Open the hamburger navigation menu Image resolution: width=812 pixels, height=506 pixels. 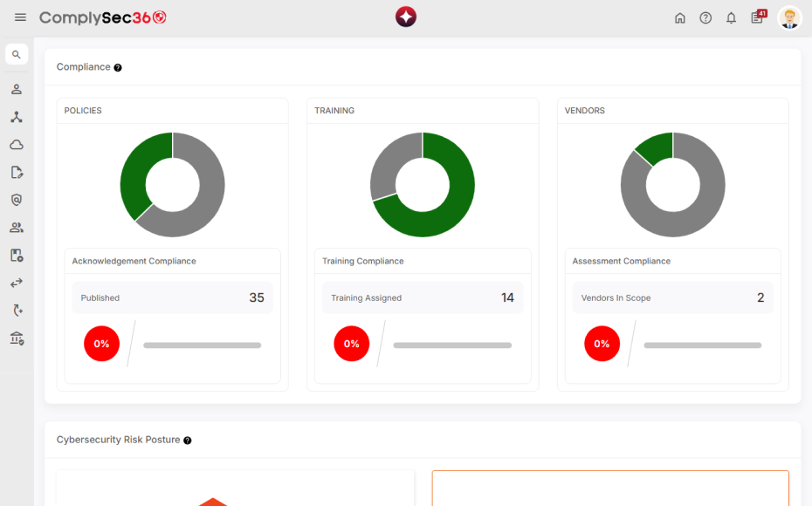[x=20, y=17]
